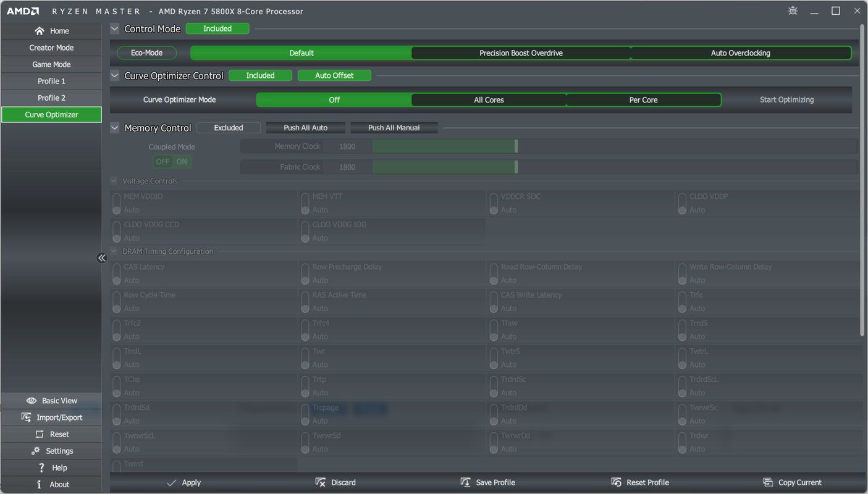Open Settings gear icon in sidebar

point(36,451)
